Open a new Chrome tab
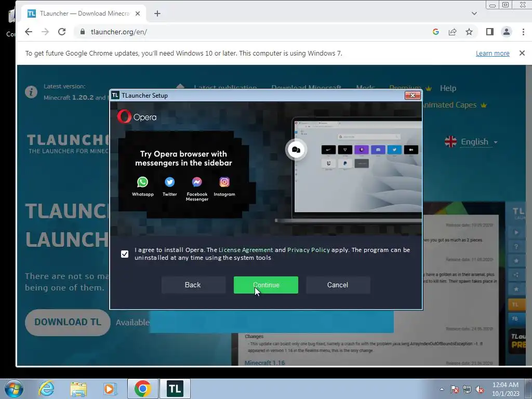 coord(157,14)
